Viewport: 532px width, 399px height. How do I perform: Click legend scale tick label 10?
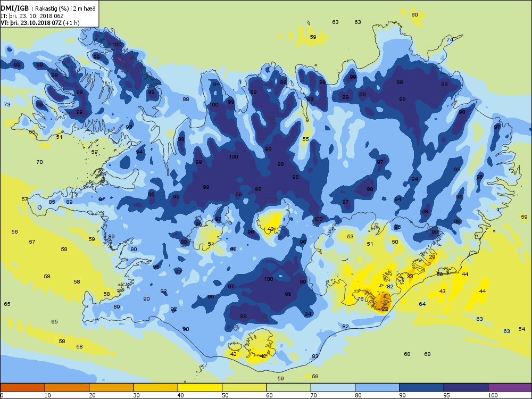point(47,395)
